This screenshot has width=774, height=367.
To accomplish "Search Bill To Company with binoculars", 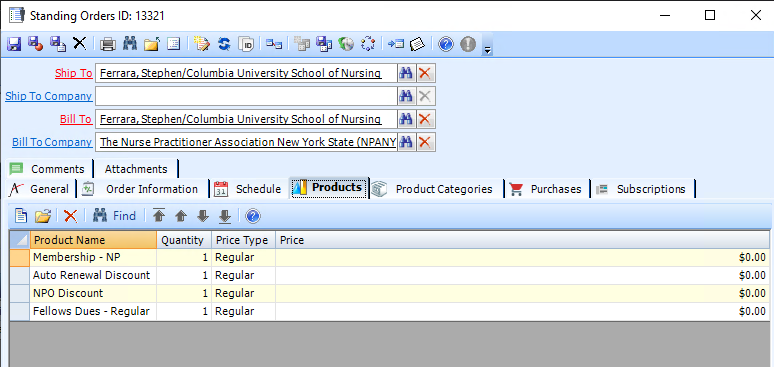I will (406, 142).
